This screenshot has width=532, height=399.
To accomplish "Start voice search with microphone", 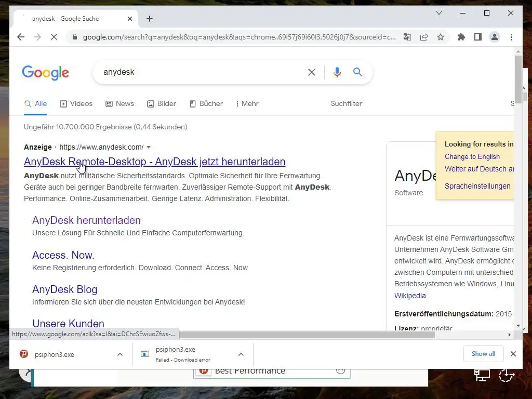I will pos(337,72).
